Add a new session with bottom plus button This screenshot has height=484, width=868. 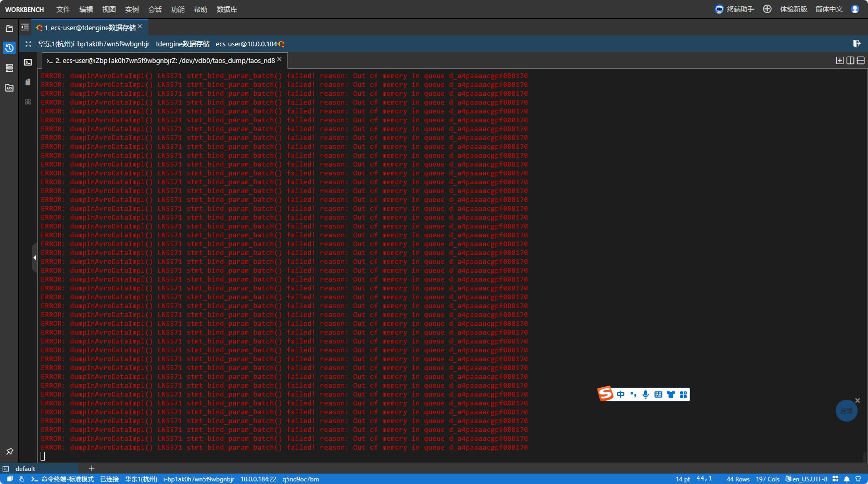point(92,468)
